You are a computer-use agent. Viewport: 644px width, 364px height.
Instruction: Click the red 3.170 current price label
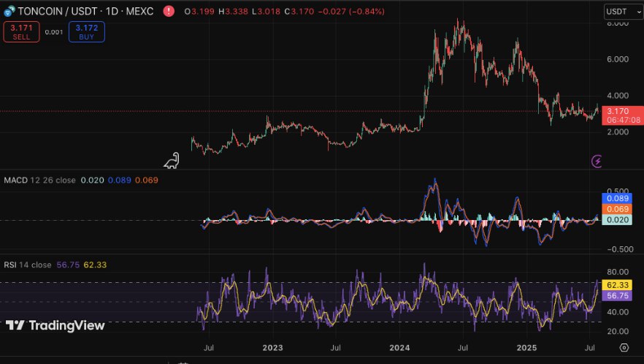(623, 115)
